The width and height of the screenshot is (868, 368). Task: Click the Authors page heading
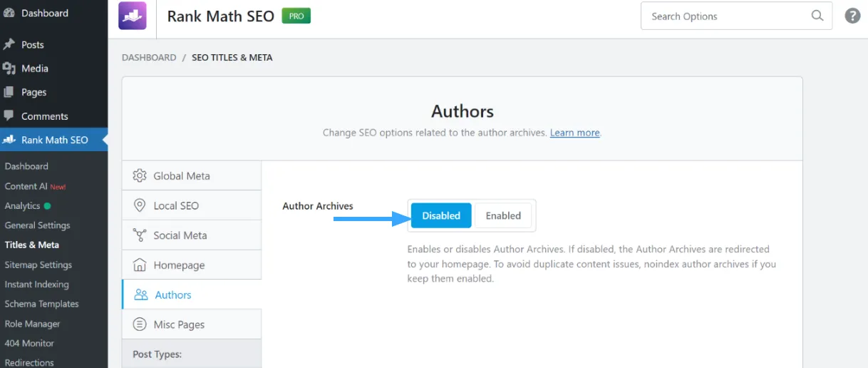coord(463,111)
